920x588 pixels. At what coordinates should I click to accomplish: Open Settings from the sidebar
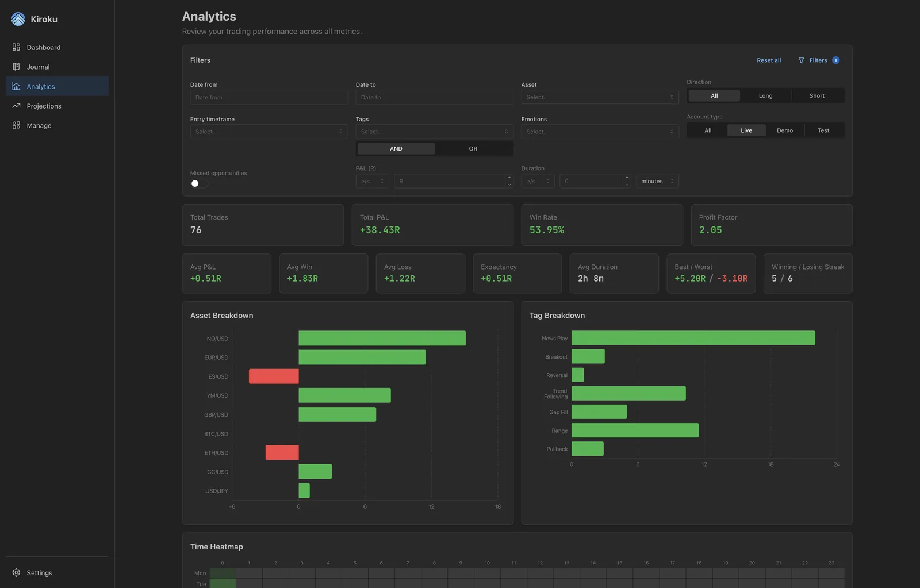coord(57,572)
